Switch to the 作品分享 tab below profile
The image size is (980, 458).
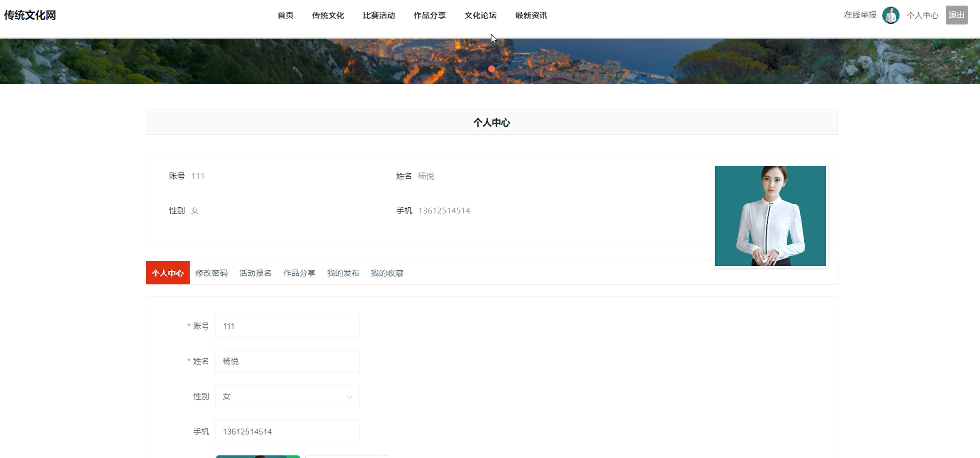coord(299,273)
